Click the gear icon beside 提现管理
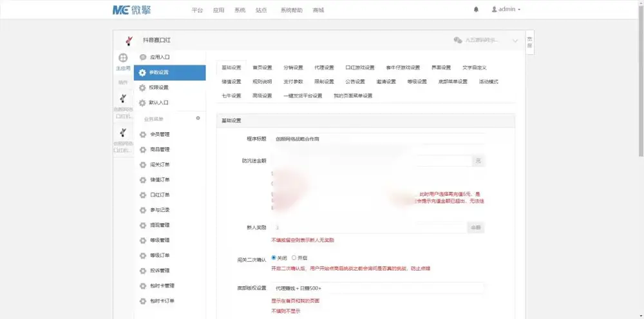 tap(142, 226)
